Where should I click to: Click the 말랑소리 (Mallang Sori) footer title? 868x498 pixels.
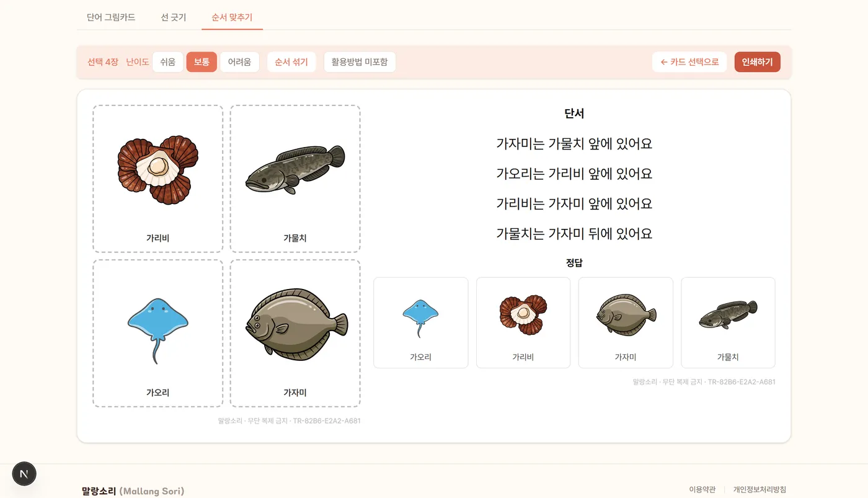point(133,491)
